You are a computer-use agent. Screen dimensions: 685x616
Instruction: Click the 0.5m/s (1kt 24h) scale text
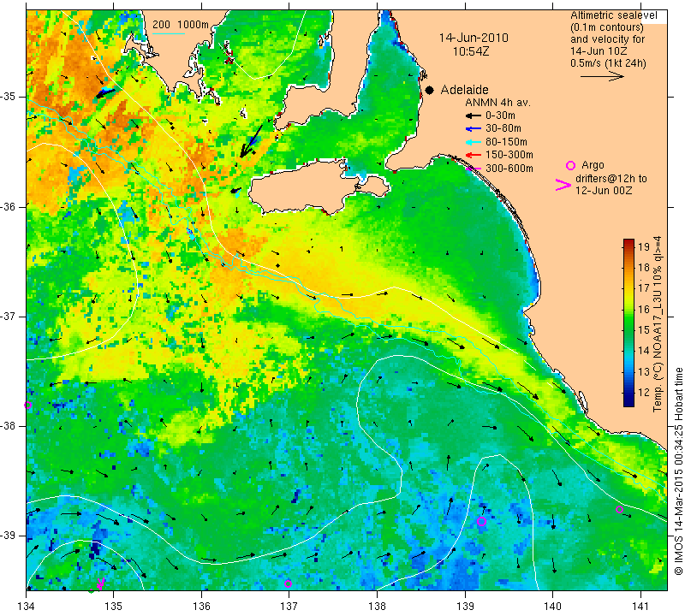(x=608, y=62)
